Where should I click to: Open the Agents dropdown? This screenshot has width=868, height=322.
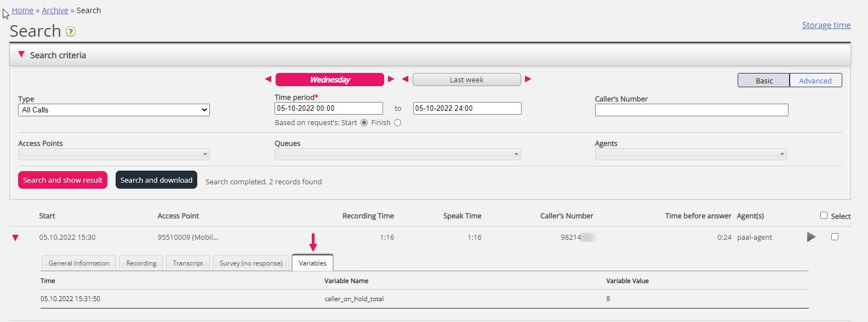coord(690,154)
